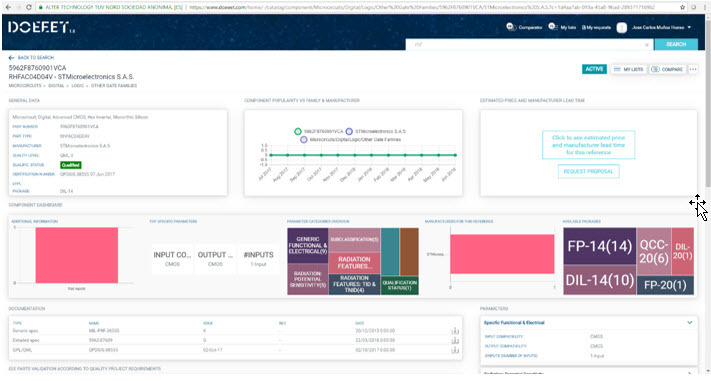
Task: Select the DIGITAL breadcrumb
Action: (x=56, y=86)
